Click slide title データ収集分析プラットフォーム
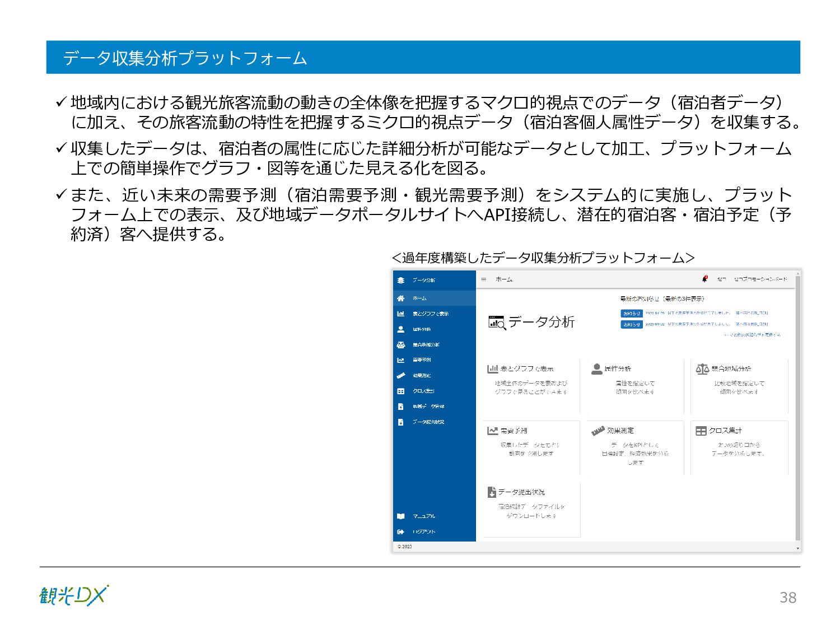Screen dimensions: 840x630 185,58
